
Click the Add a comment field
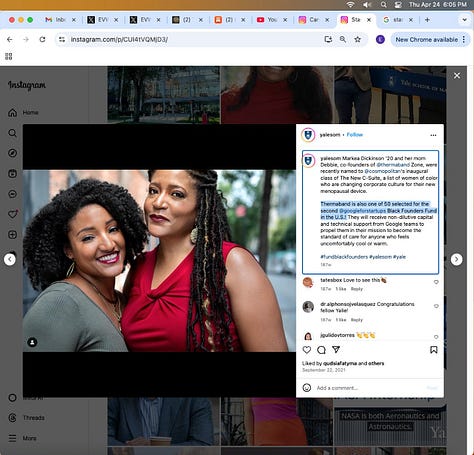tap(370, 388)
